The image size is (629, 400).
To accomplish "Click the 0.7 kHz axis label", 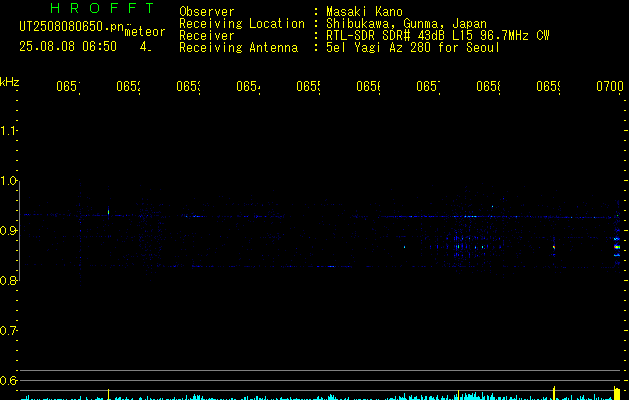I will tap(8, 331).
